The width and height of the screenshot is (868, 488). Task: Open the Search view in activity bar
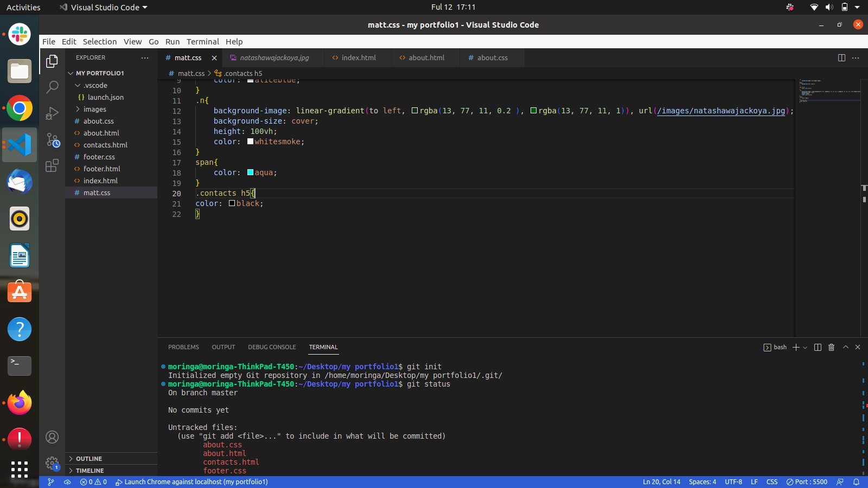[52, 87]
